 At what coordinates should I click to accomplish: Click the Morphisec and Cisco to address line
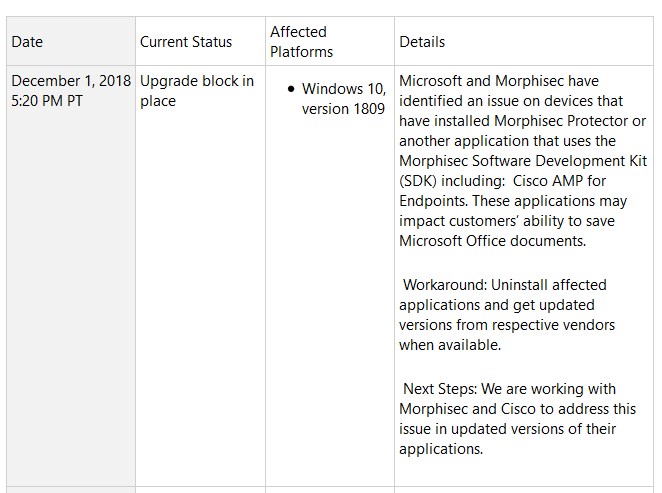(x=518, y=409)
